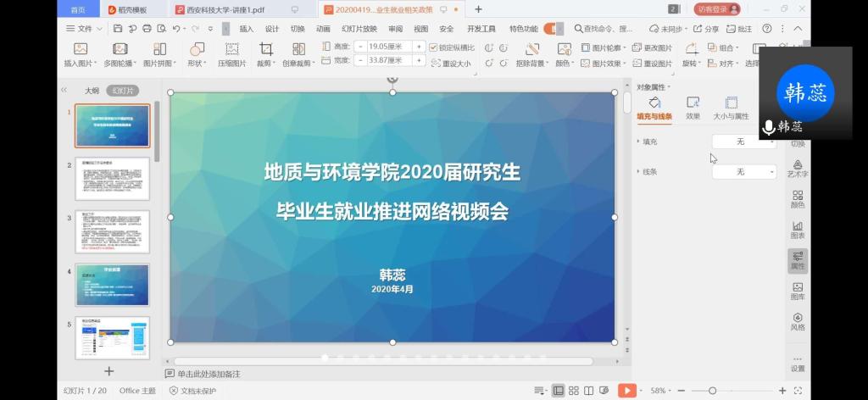Image resolution: width=868 pixels, height=400 pixels.
Task: Switch to the Effects (效果) properties tab
Action: 693,108
